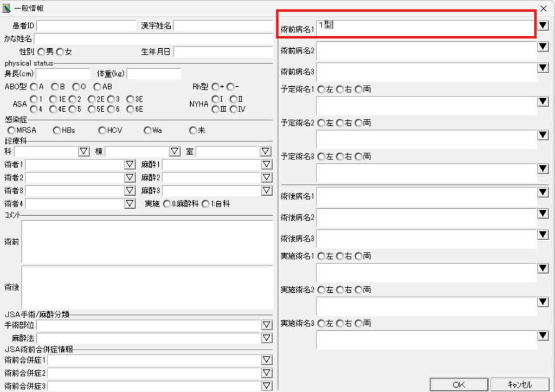Expand the 術前病名2 dropdown list
This screenshot has width=555, height=392.
coord(543,47)
